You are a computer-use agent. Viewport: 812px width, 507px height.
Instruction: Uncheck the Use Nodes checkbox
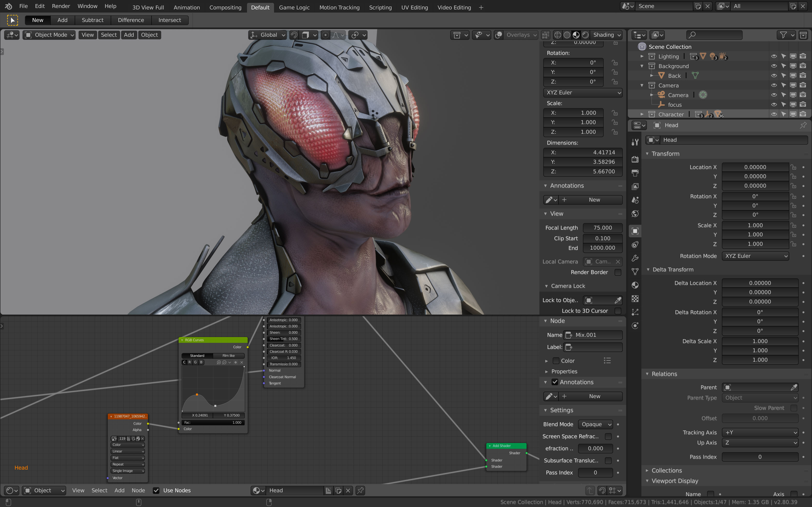156,490
